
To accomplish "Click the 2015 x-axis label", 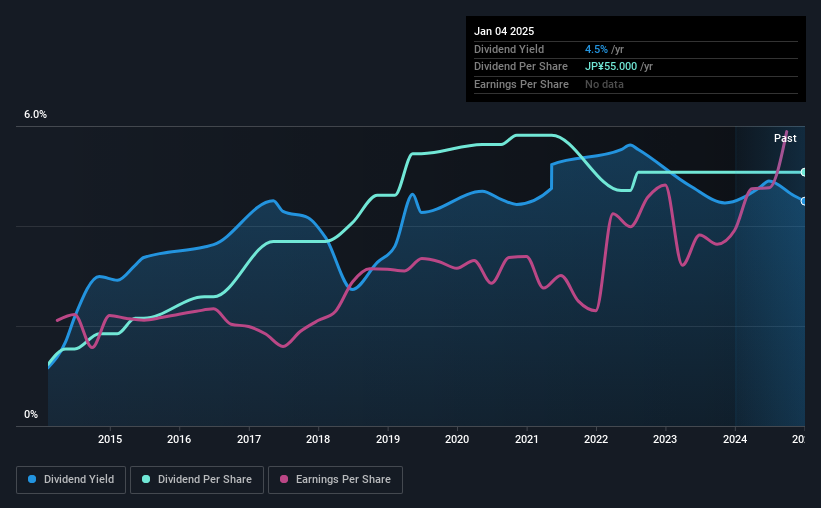I will coord(110,439).
